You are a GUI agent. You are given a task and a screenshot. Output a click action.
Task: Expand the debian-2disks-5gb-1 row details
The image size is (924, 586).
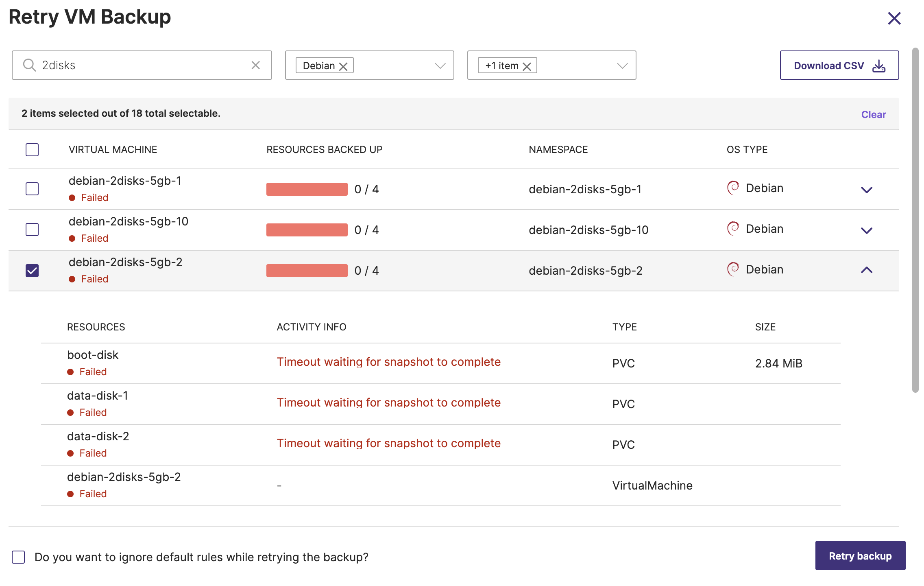point(867,190)
